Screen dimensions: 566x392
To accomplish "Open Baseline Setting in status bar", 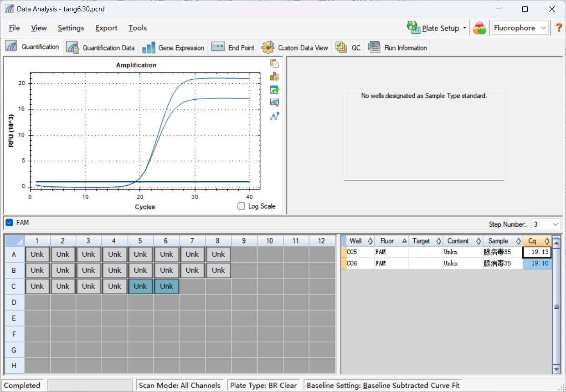I will [383, 385].
